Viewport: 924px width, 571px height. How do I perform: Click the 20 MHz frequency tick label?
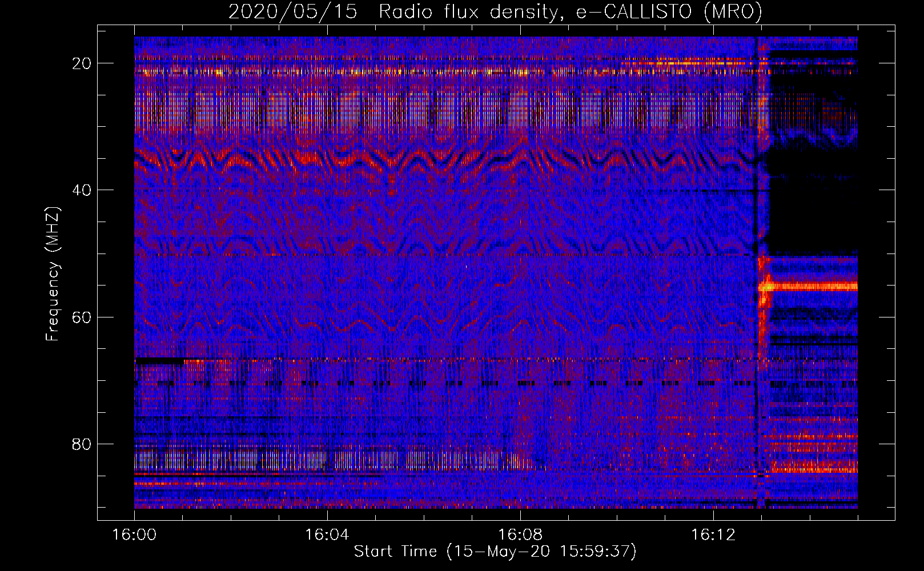(82, 63)
